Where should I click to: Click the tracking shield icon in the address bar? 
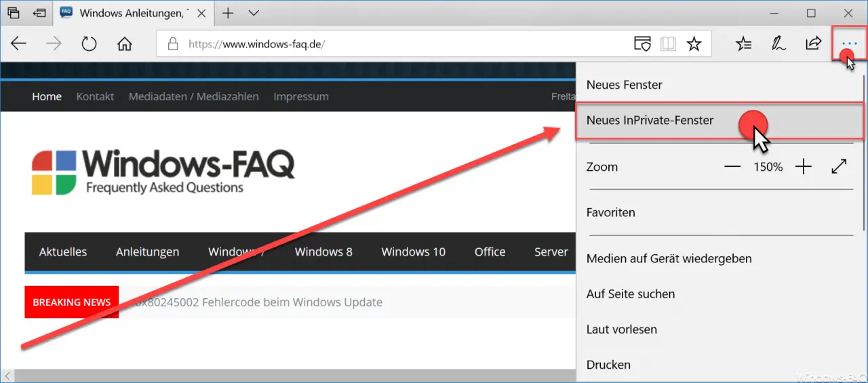pyautogui.click(x=642, y=44)
